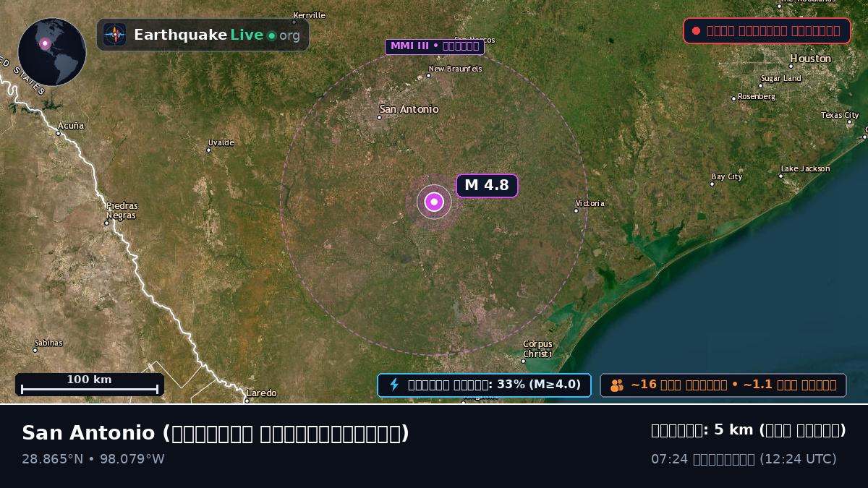Click the globe minimap thumbnail
The height and width of the screenshot is (488, 868).
point(52,52)
